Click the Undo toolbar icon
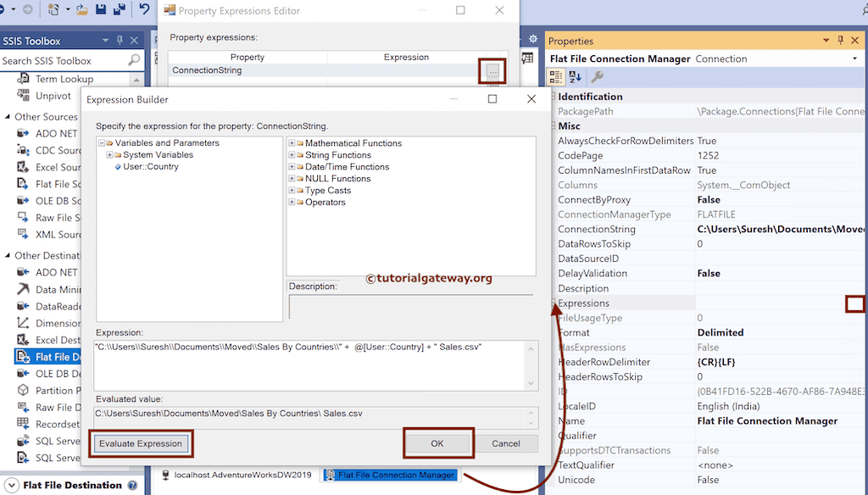 point(146,8)
